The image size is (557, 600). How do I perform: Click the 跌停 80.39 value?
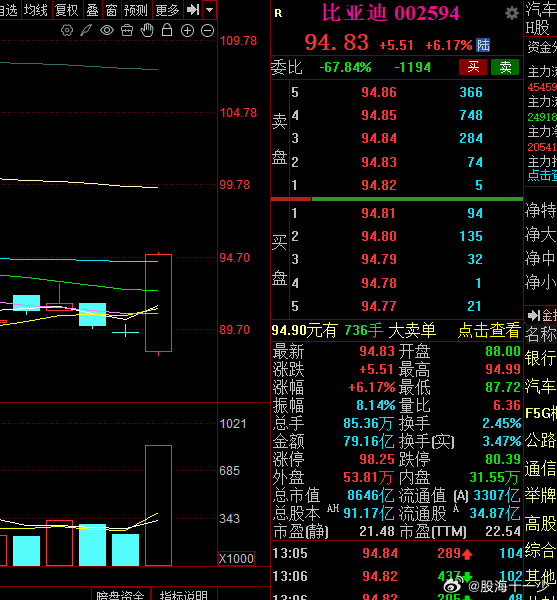pyautogui.click(x=503, y=459)
